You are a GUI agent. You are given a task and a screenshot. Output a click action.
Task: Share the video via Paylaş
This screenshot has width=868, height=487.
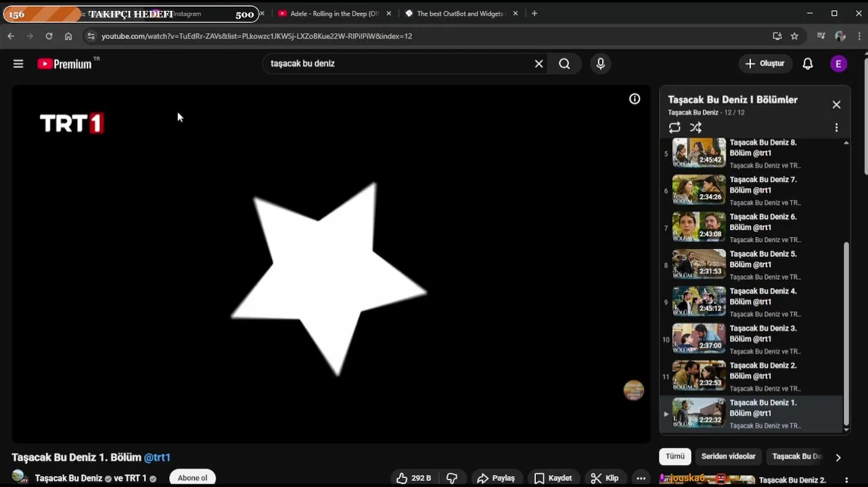tap(496, 478)
